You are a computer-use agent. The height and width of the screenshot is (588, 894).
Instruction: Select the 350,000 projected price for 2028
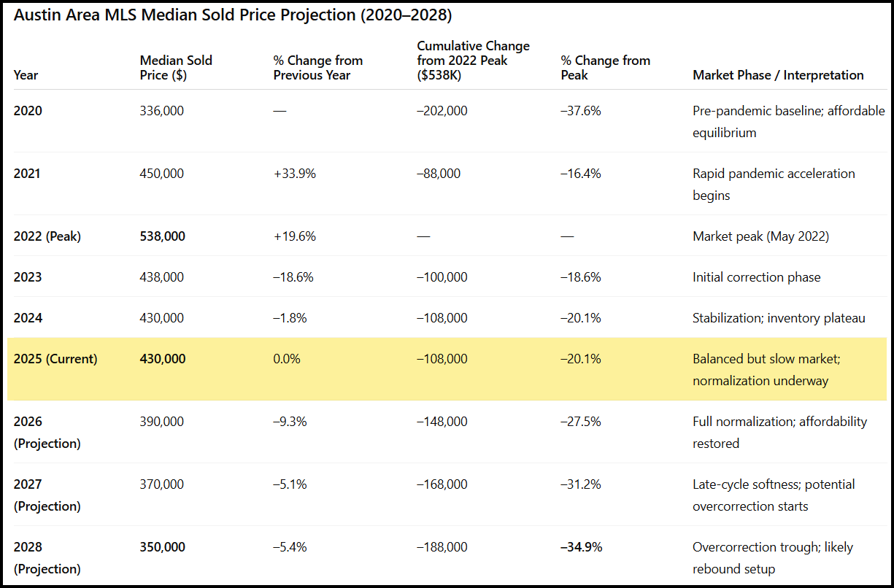coord(163,547)
